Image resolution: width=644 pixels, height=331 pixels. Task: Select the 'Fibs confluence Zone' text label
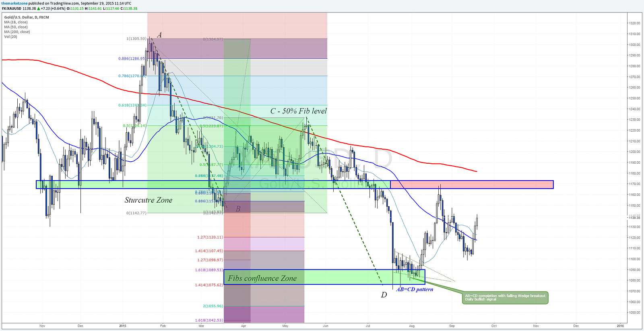click(262, 278)
